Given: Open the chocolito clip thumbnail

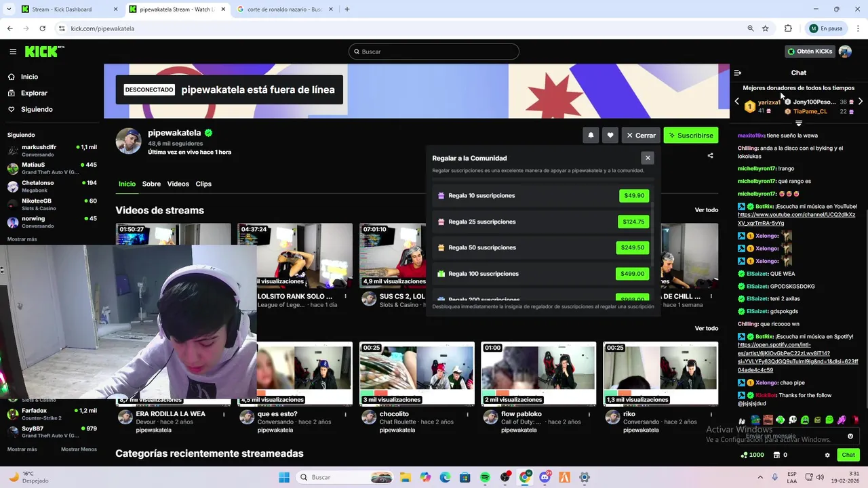Looking at the screenshot, I should 416,373.
